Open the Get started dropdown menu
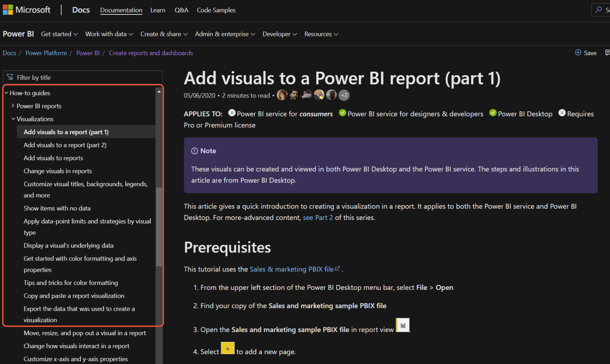 click(59, 34)
